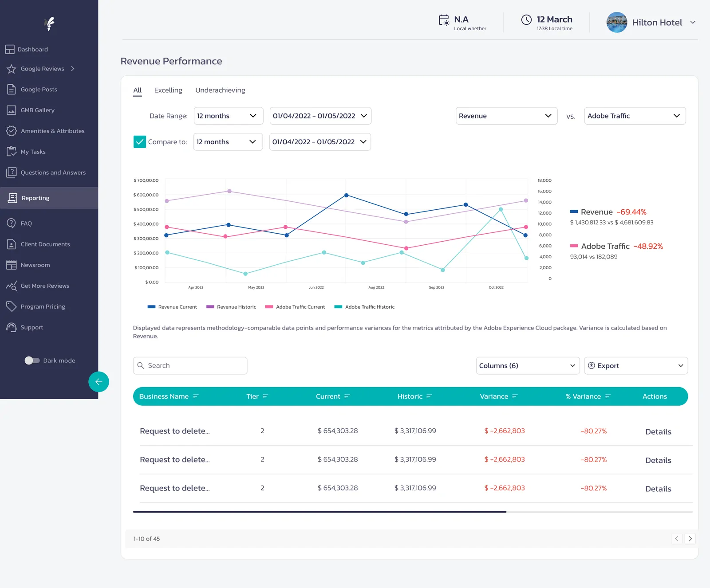Go to next page of results
This screenshot has width=710, height=588.
(x=690, y=539)
